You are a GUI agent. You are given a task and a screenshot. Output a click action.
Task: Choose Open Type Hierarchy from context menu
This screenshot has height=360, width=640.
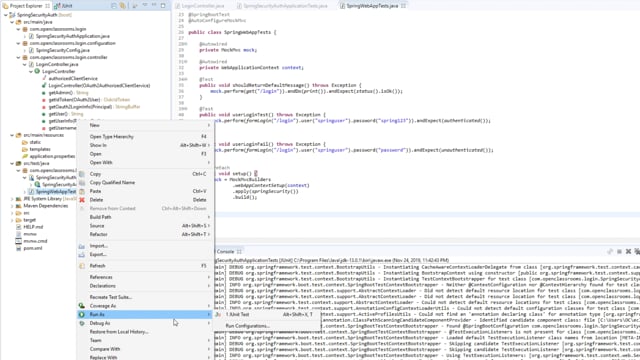pyautogui.click(x=145, y=137)
